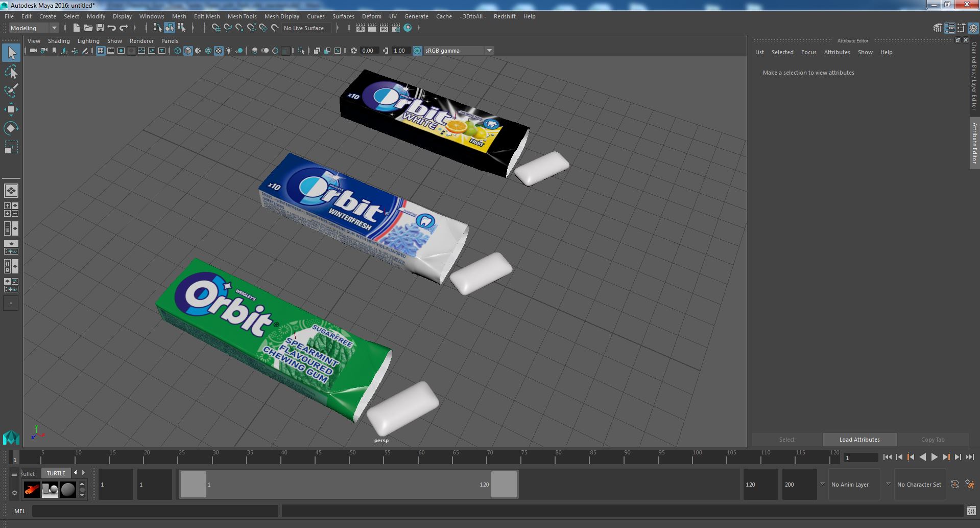Open the Channel Box / Layer Editor side tab

coord(974,76)
